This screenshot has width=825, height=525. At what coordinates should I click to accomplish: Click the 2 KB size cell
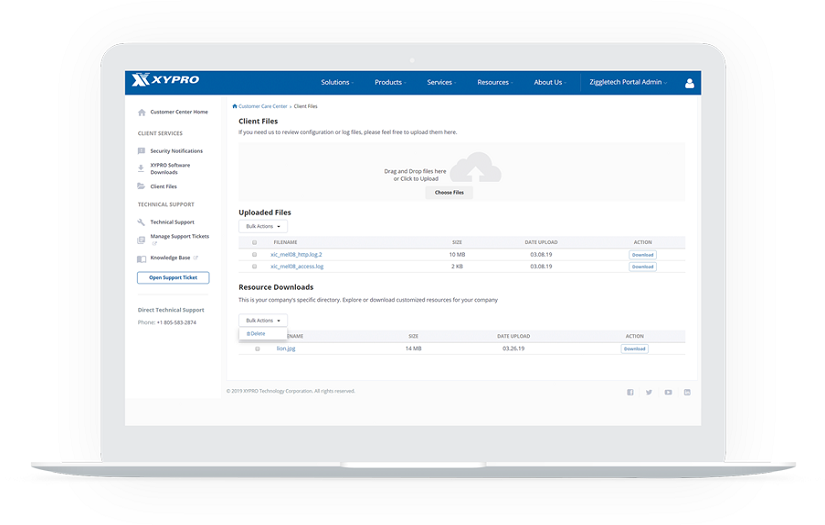[x=457, y=267]
